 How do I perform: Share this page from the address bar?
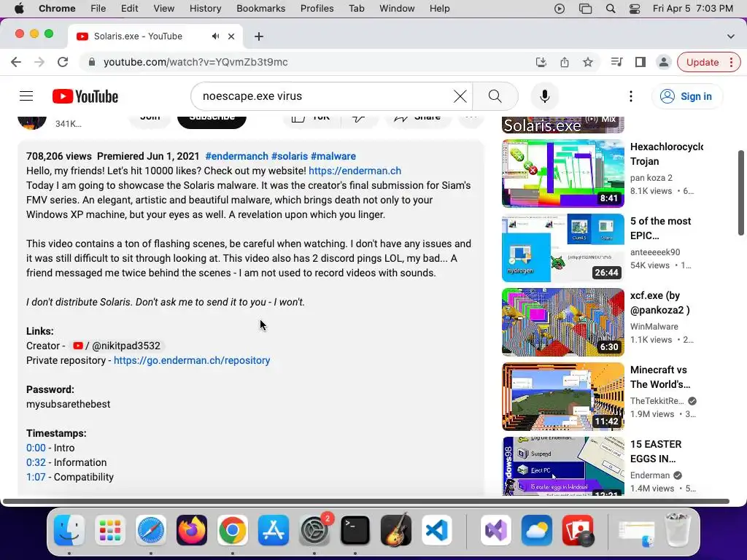click(x=565, y=62)
